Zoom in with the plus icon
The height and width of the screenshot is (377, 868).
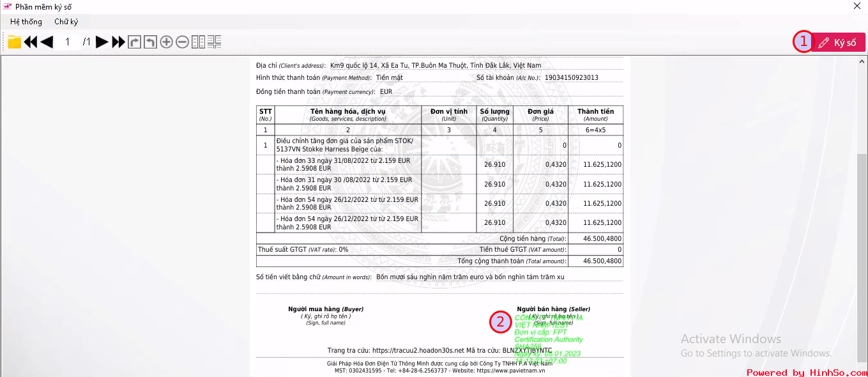tap(166, 42)
